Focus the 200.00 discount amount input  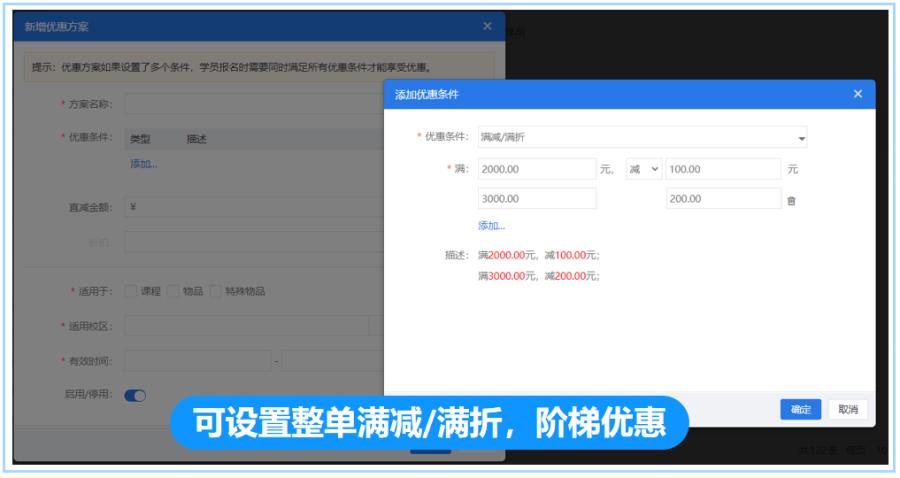[x=723, y=199]
